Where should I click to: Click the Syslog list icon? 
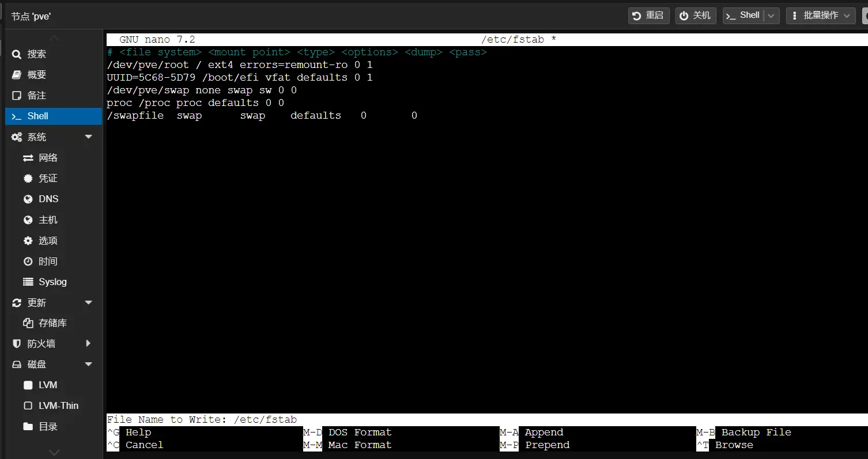(x=28, y=282)
